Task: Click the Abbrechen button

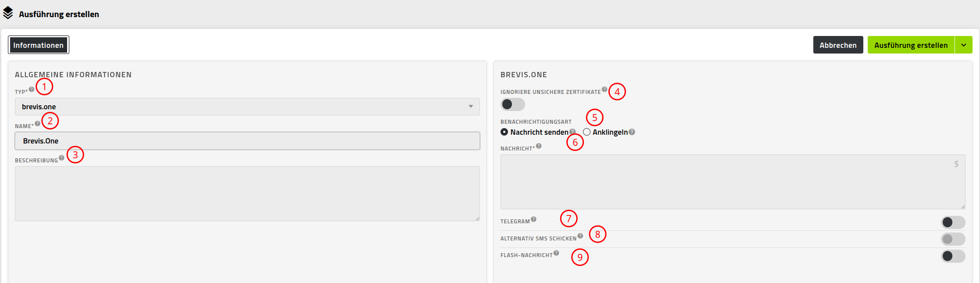Action: point(838,45)
